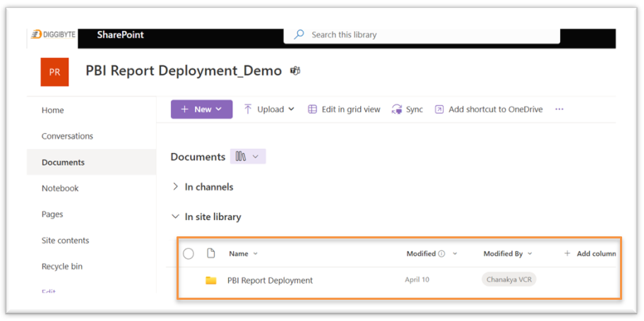Open the Documents view switcher chevron
This screenshot has width=644, height=321.
pos(256,157)
